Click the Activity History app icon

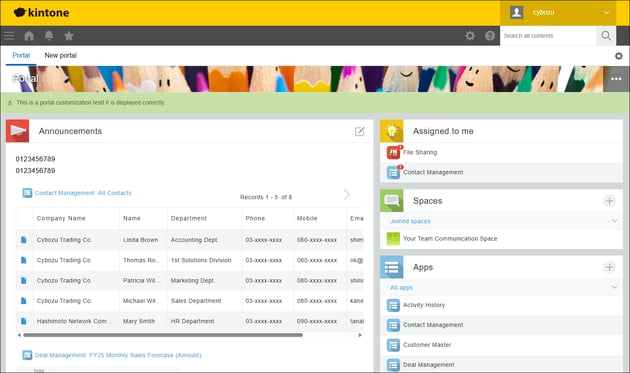tap(393, 305)
